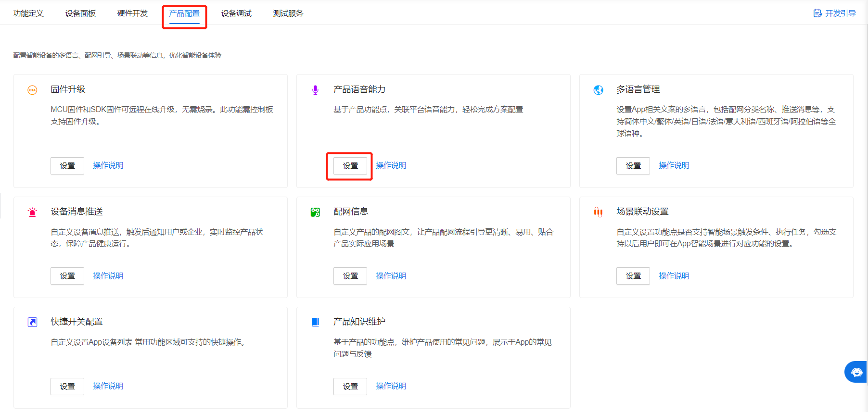Click 设置 button for 场景联动设置
This screenshot has width=868, height=412.
633,276
